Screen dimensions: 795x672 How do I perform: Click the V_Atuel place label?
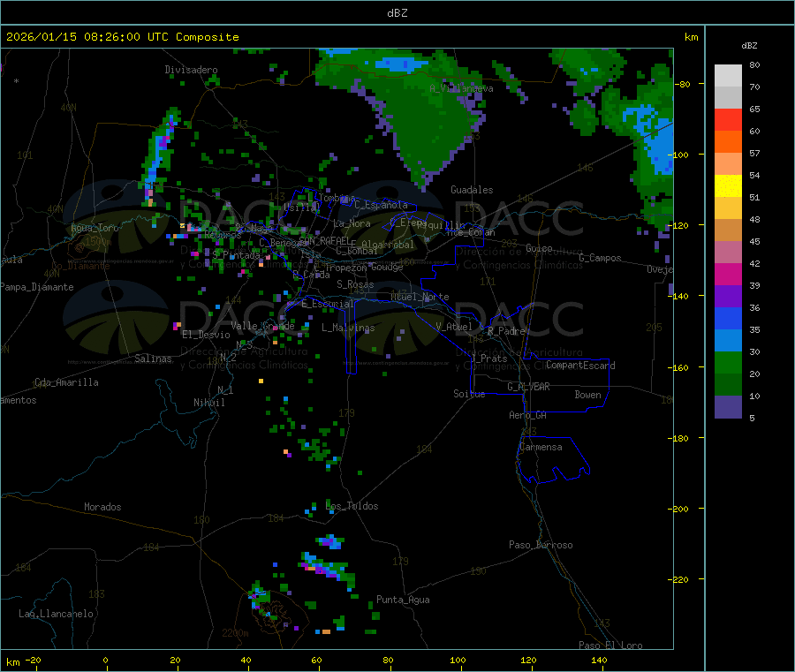454,327
